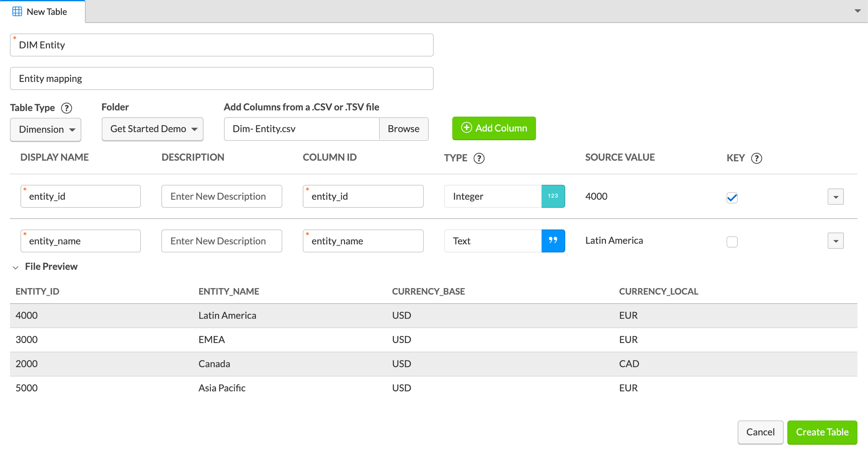Screen dimensions: 868x454
Task: Collapse the File Preview section
Action: coord(15,267)
